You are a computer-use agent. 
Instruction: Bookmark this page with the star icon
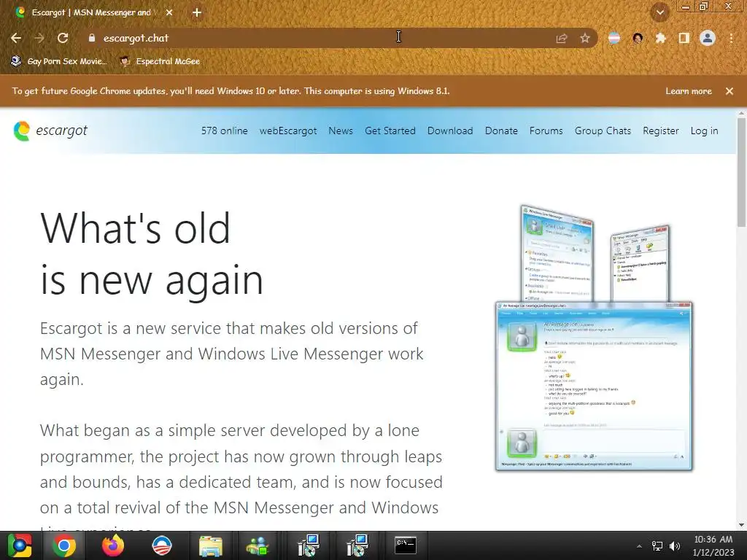[585, 38]
